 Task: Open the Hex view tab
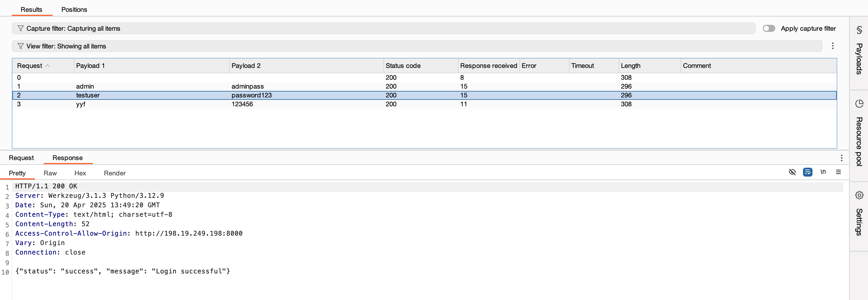[80, 173]
